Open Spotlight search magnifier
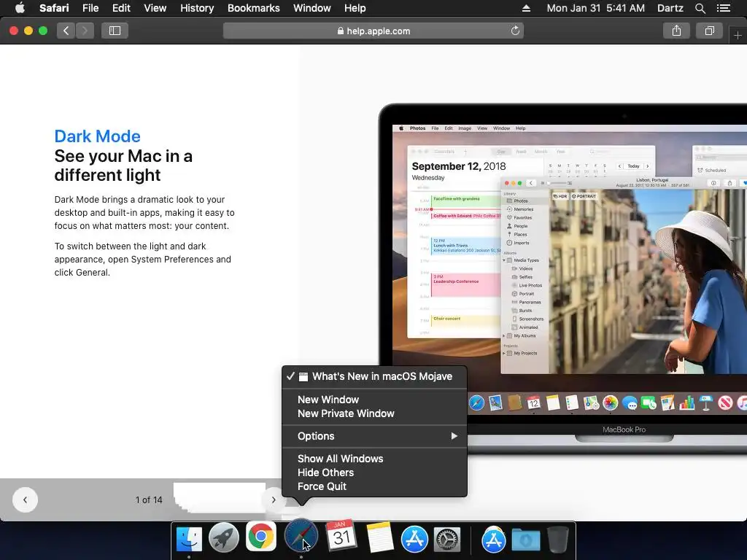This screenshot has width=747, height=560. point(700,8)
